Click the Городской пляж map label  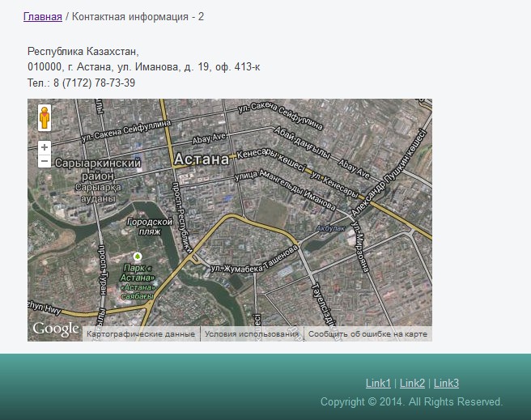(x=151, y=226)
